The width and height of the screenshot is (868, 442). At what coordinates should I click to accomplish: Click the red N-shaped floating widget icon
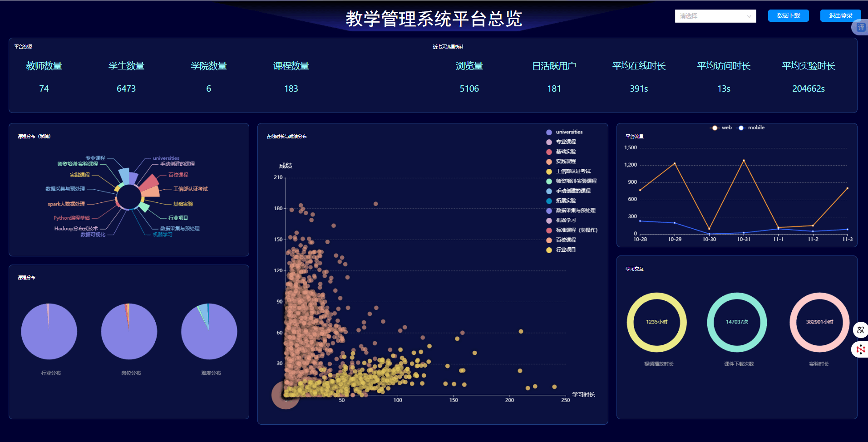[x=860, y=349]
